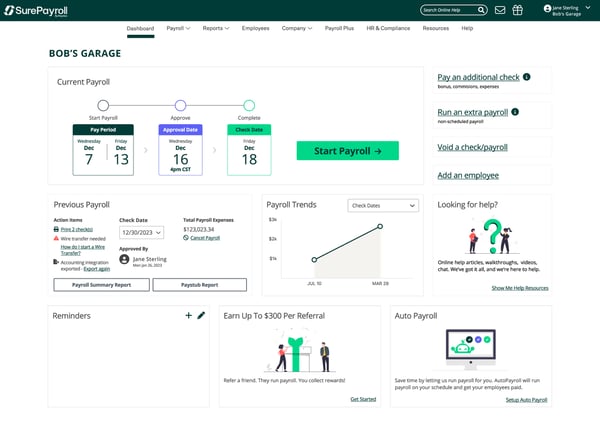
Task: Click the Get Started referral link
Action: tap(363, 399)
